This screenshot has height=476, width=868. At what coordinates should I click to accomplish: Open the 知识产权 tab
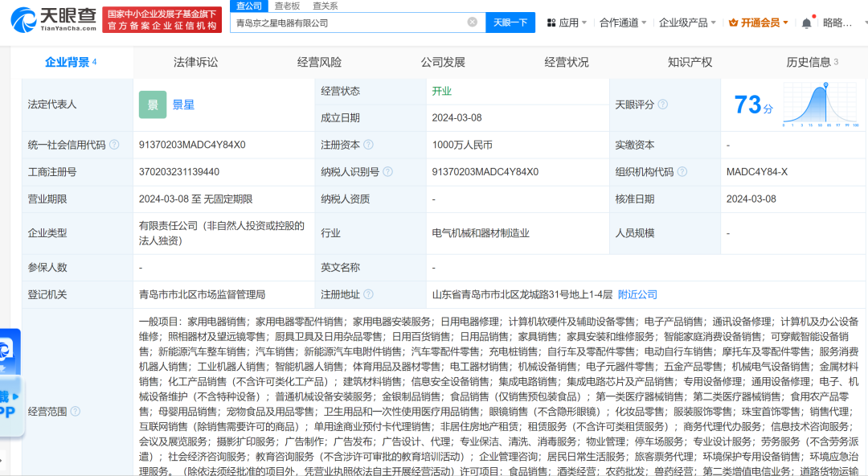[x=690, y=62]
